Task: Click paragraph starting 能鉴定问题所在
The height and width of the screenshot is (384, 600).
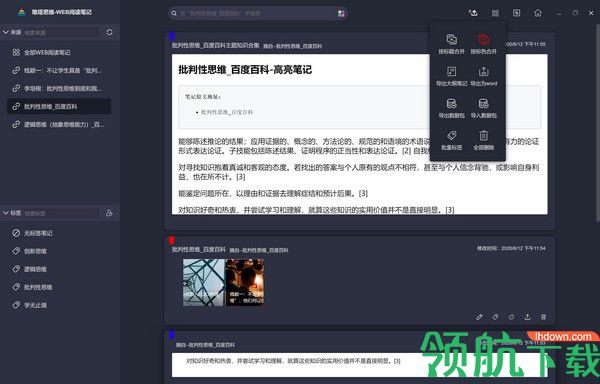Action: [x=273, y=194]
